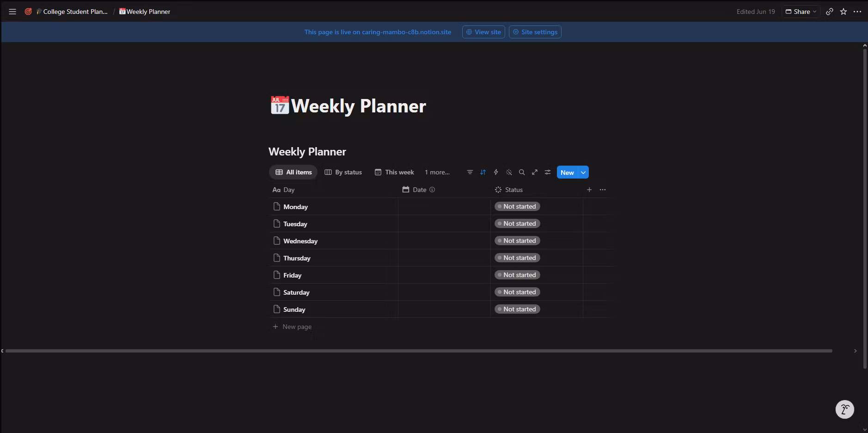Image resolution: width=868 pixels, height=433 pixels.
Task: Click Weekly Planner breadcrumb
Action: pyautogui.click(x=145, y=12)
